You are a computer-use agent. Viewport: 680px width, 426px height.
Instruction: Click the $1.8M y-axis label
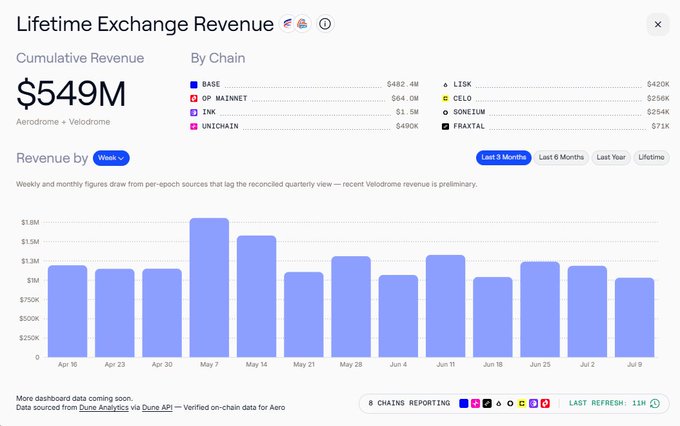click(x=30, y=223)
